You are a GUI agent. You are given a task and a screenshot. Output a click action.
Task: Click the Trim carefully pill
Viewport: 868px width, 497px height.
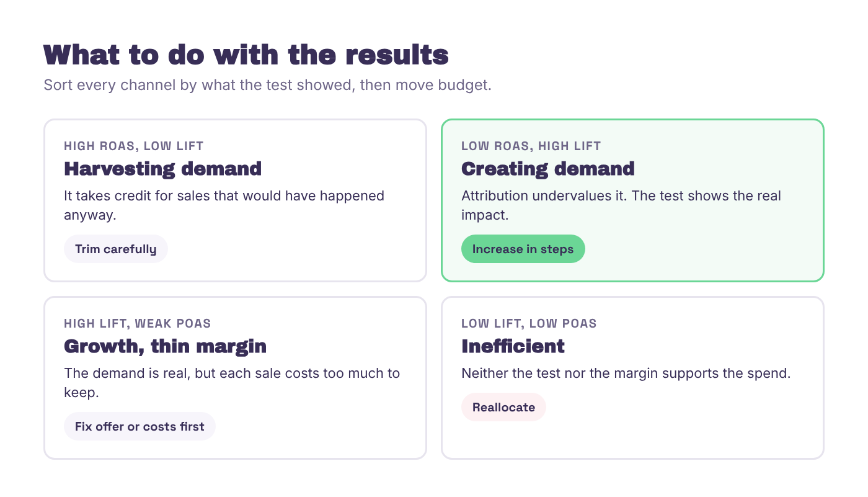116,249
